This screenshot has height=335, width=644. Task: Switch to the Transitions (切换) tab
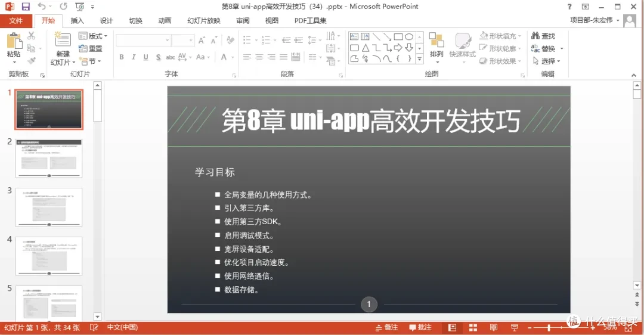135,20
